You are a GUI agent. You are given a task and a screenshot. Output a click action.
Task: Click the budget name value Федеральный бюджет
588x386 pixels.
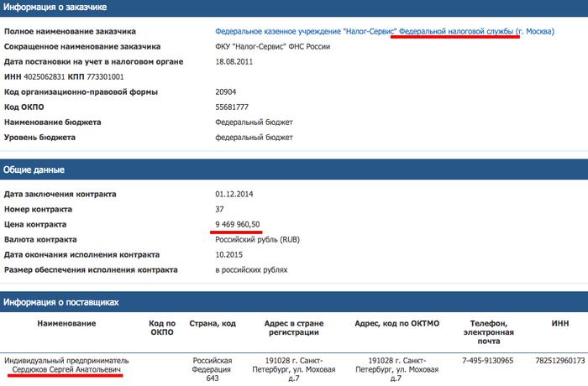pos(254,123)
